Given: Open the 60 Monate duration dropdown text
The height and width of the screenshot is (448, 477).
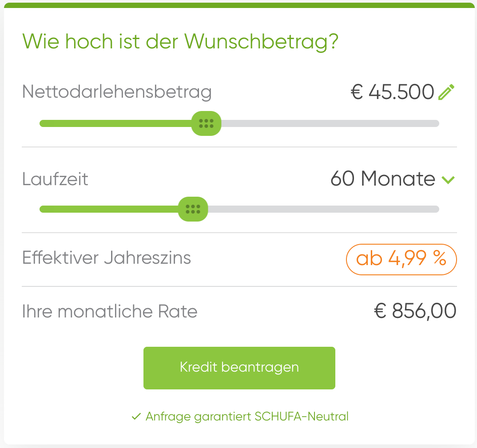Looking at the screenshot, I should pyautogui.click(x=383, y=178).
